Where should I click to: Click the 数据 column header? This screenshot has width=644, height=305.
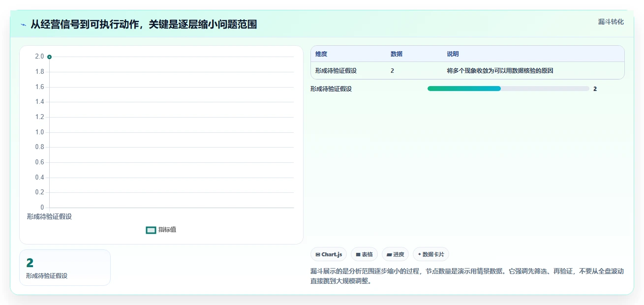pos(397,54)
